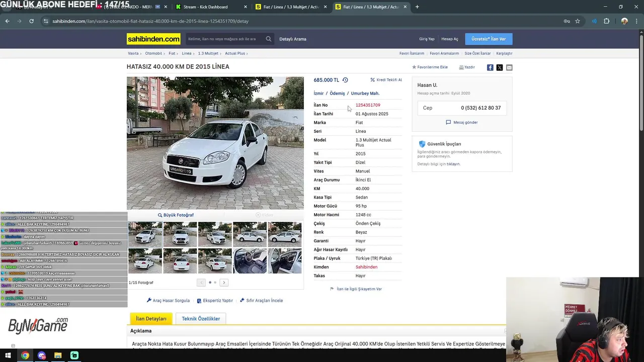Click Actual Plus in the breadcrumb
The width and height of the screenshot is (644, 362).
point(235,53)
